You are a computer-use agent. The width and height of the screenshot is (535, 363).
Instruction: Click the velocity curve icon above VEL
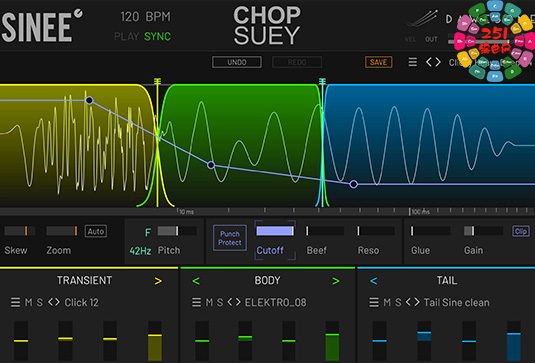tap(422, 19)
